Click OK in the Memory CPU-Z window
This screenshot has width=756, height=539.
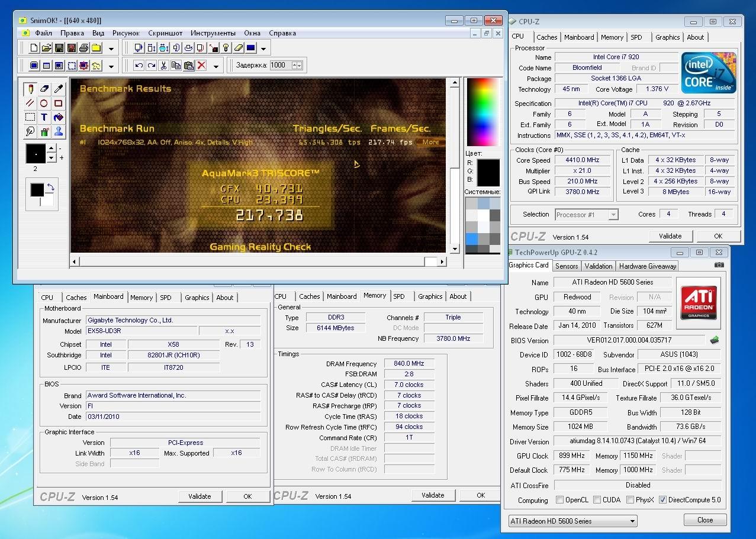click(x=481, y=495)
